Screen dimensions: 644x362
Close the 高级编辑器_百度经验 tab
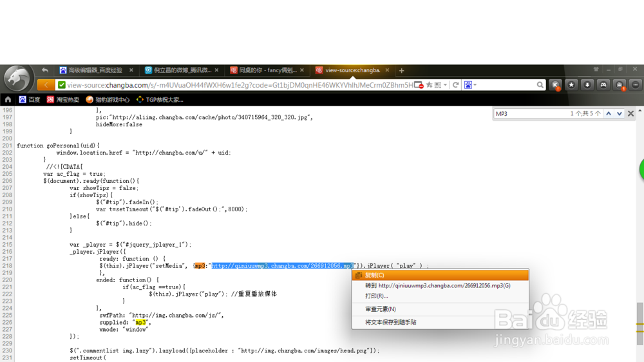(131, 70)
